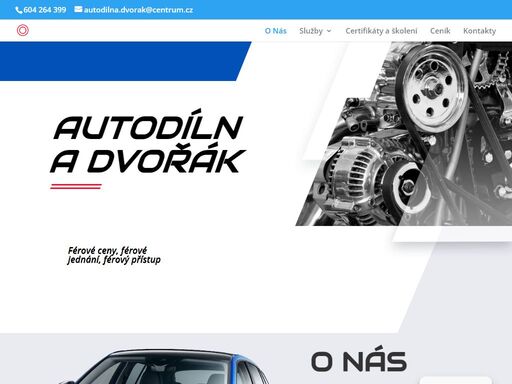Expand the Služby dropdown chevron

coord(329,31)
